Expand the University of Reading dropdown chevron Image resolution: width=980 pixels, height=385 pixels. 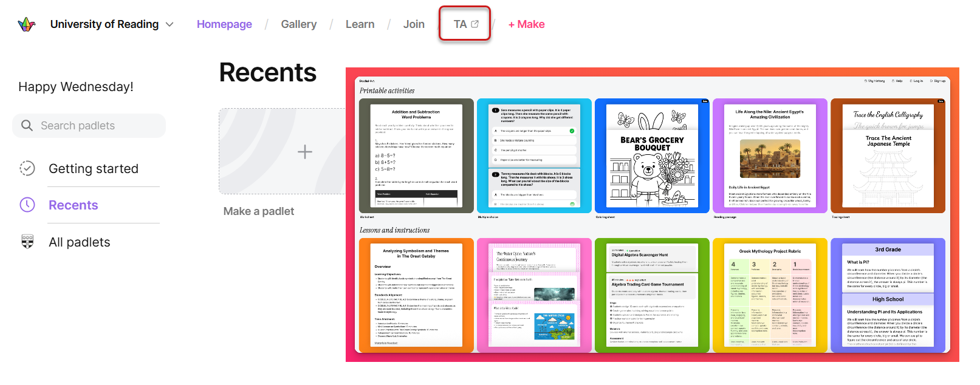tap(170, 24)
